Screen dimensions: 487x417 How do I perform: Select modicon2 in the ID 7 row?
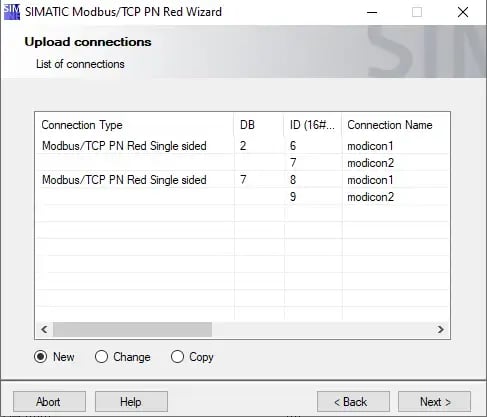pos(371,163)
